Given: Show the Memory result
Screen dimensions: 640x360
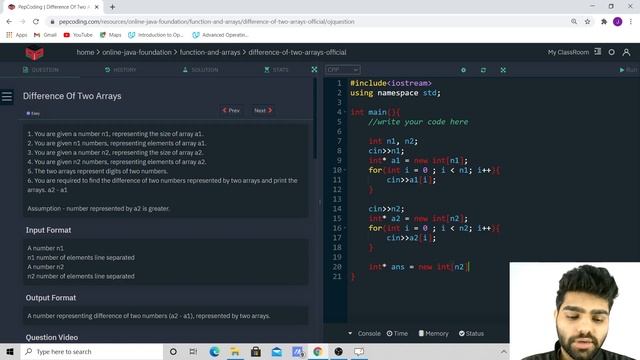Looking at the screenshot, I should click(433, 333).
